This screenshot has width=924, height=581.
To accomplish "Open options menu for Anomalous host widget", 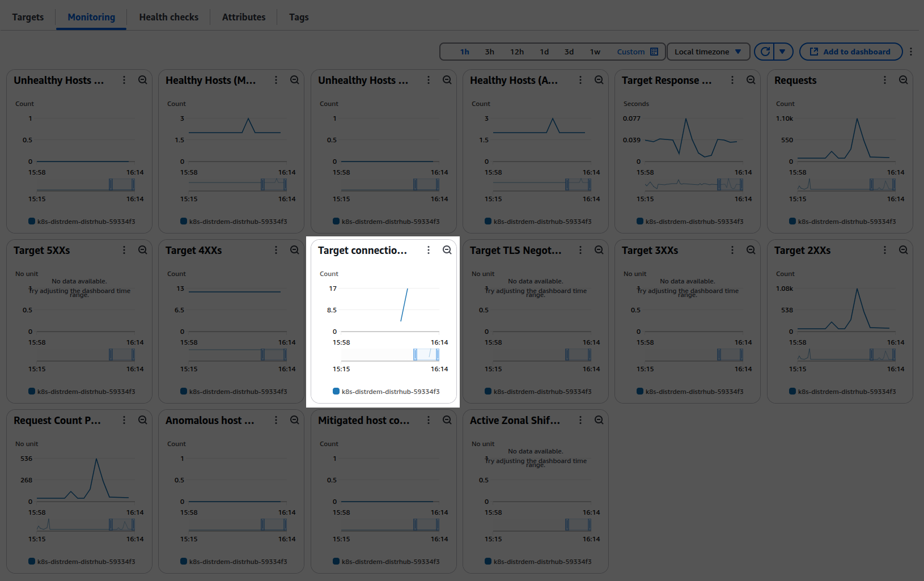I will pos(276,420).
